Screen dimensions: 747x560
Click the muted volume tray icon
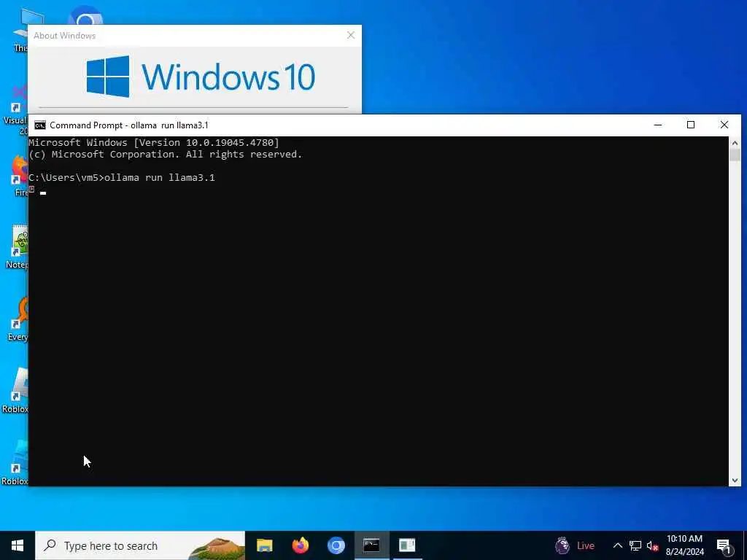click(x=652, y=545)
